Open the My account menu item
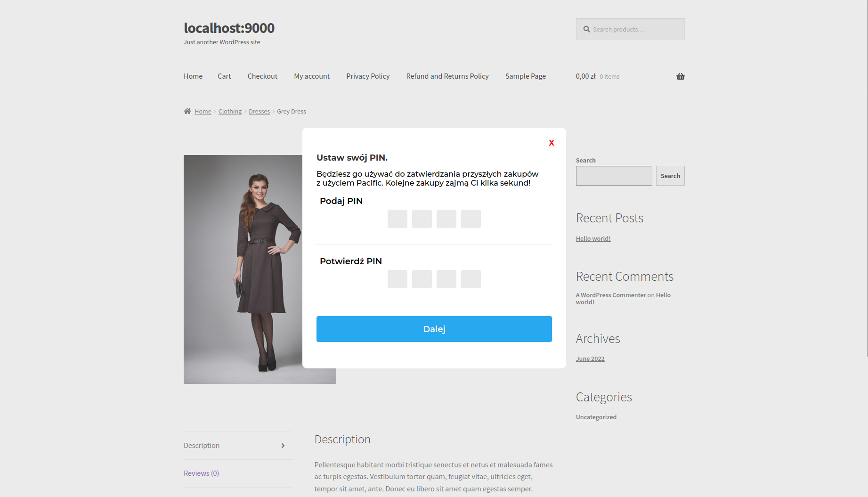868x497 pixels. (x=312, y=76)
